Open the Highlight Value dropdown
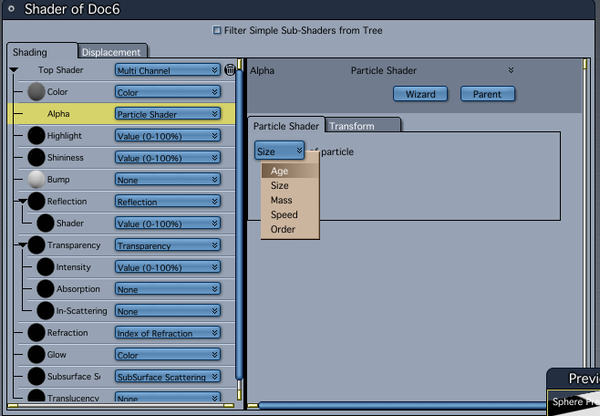This screenshot has width=600, height=416. click(168, 136)
